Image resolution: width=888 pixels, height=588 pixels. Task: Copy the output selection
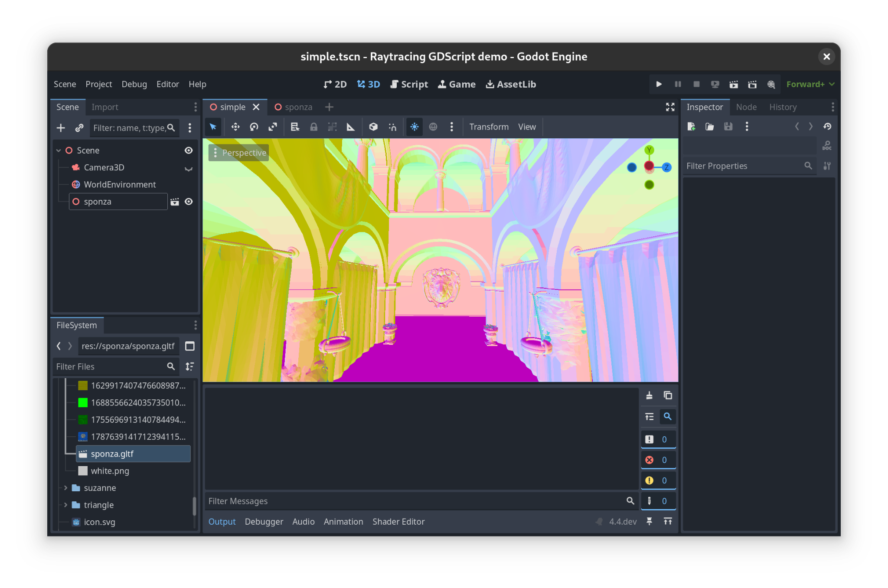tap(668, 395)
